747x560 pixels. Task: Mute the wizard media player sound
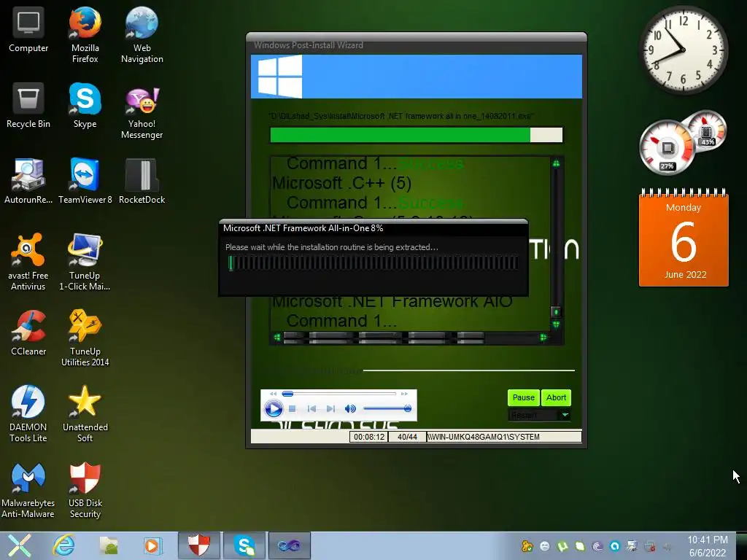(x=350, y=408)
